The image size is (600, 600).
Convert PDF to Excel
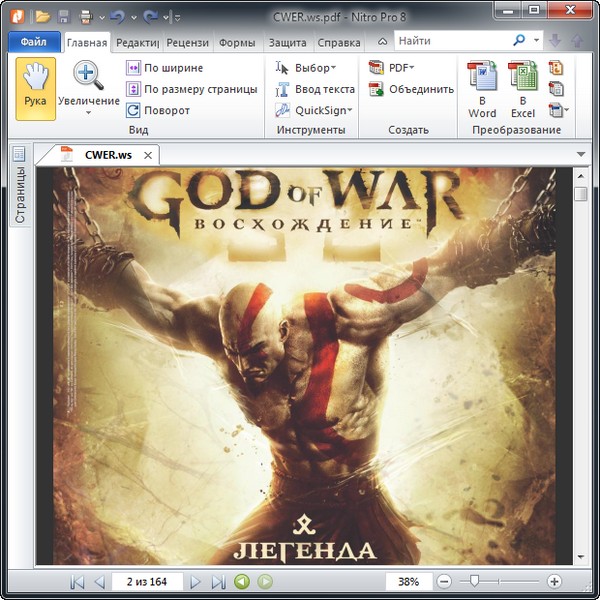click(x=522, y=89)
